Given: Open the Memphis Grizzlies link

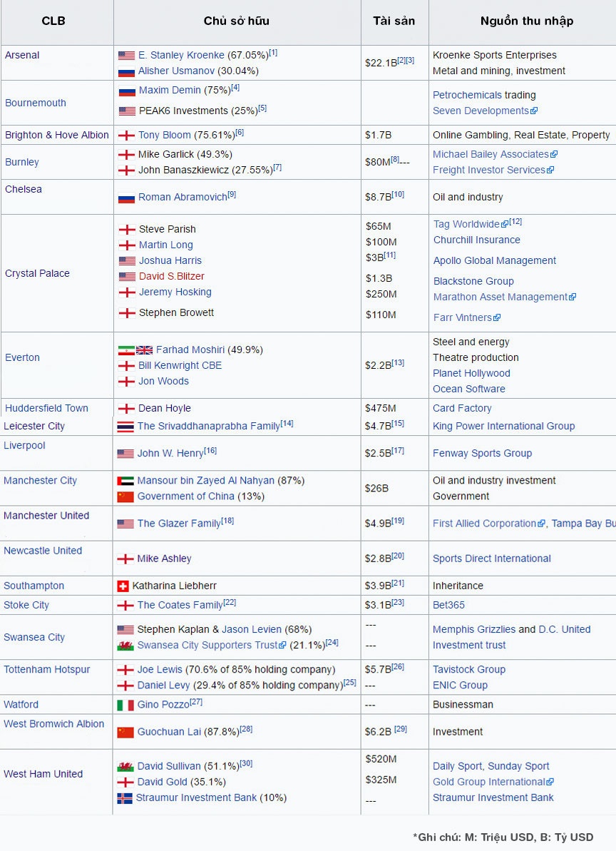Looking at the screenshot, I should point(473,629).
